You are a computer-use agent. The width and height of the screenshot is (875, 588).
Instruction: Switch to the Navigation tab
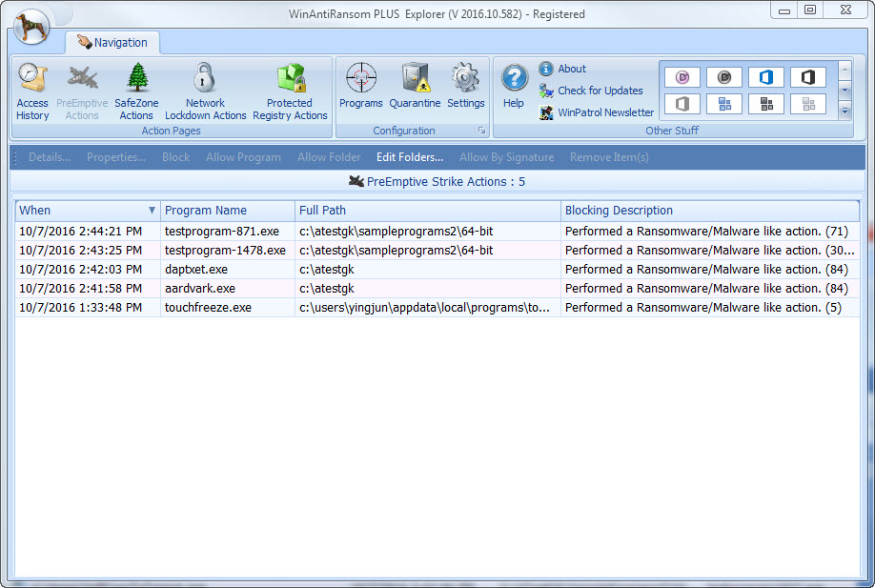tap(112, 42)
